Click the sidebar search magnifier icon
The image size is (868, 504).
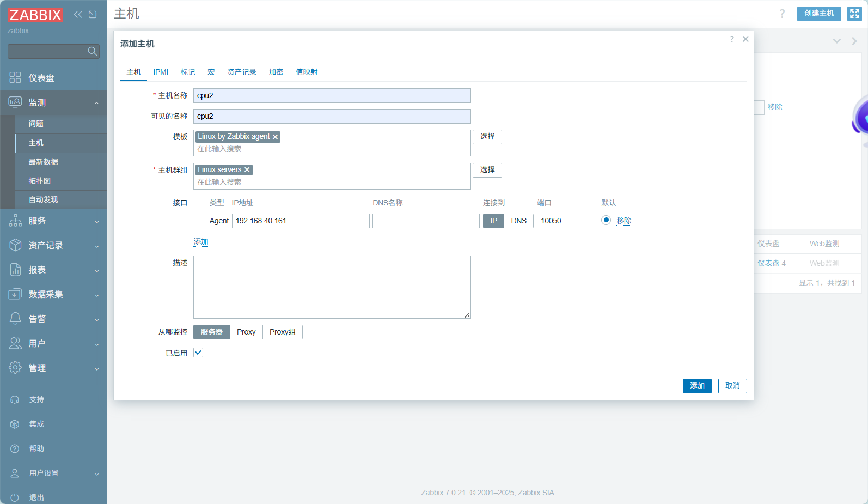pos(92,51)
